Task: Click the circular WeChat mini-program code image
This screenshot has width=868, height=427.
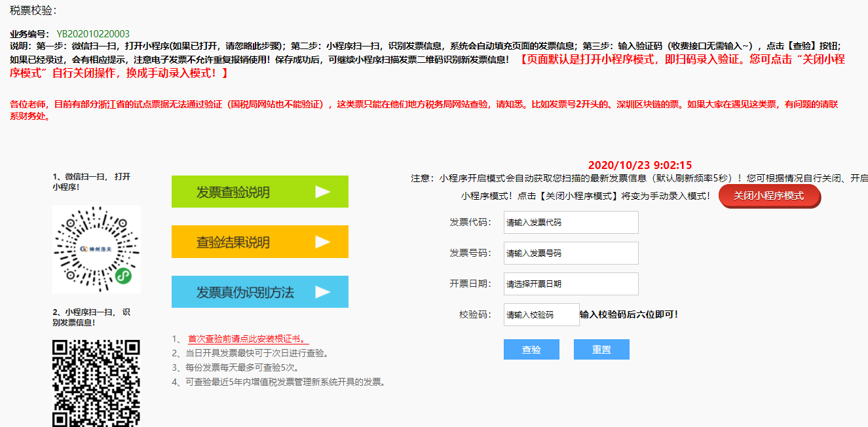Action: (96, 249)
